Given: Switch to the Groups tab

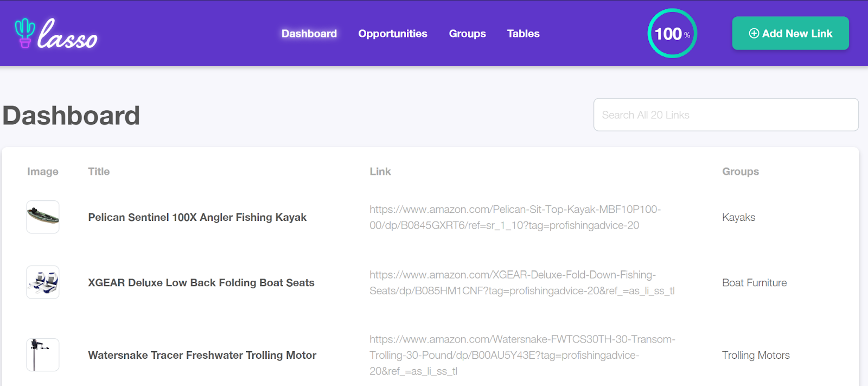Looking at the screenshot, I should (x=468, y=34).
